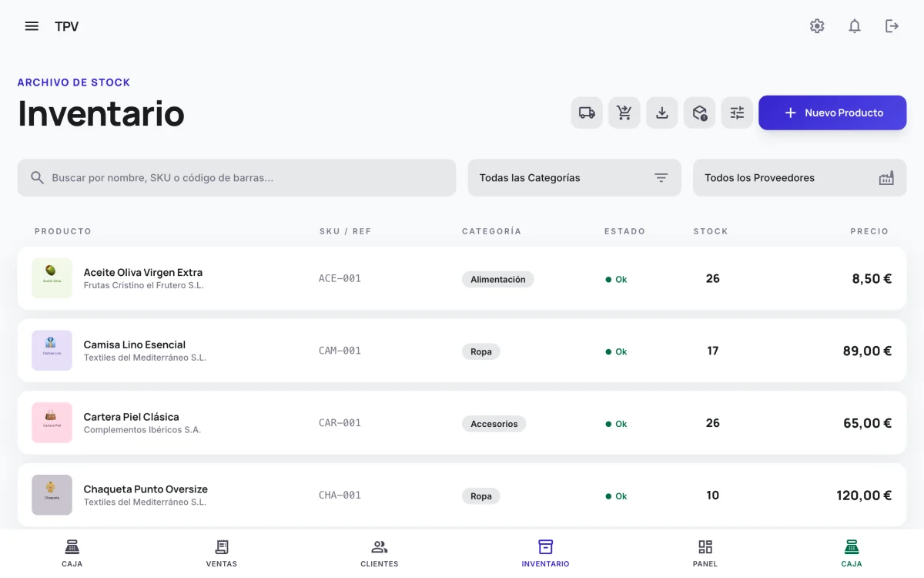Click the delivery truck icon button

pyautogui.click(x=587, y=113)
